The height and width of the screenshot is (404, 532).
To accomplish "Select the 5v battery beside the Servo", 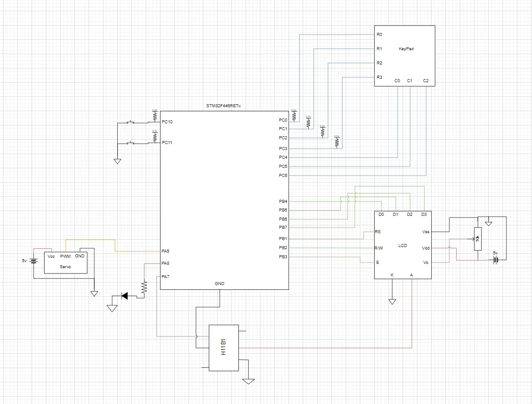I will [x=34, y=261].
